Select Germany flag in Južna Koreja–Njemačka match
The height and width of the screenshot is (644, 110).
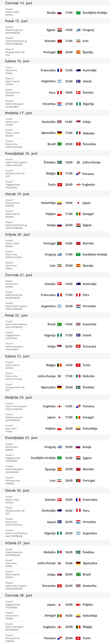point(78,563)
